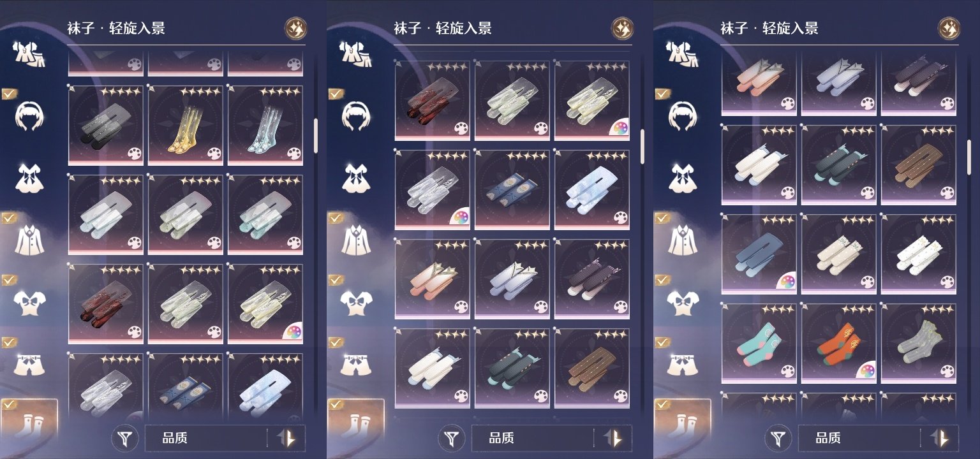Toggle checkmark above hair icon, middle sidebar

pyautogui.click(x=336, y=94)
